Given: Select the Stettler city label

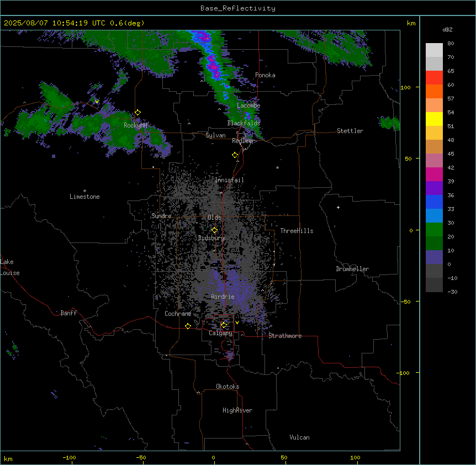Looking at the screenshot, I should [x=350, y=131].
